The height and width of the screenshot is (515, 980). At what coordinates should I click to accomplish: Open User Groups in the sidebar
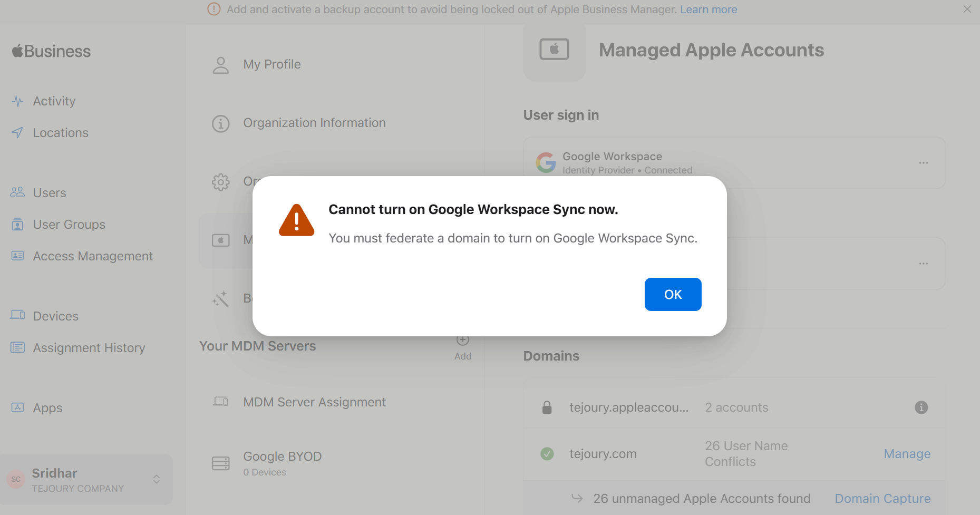[69, 225]
